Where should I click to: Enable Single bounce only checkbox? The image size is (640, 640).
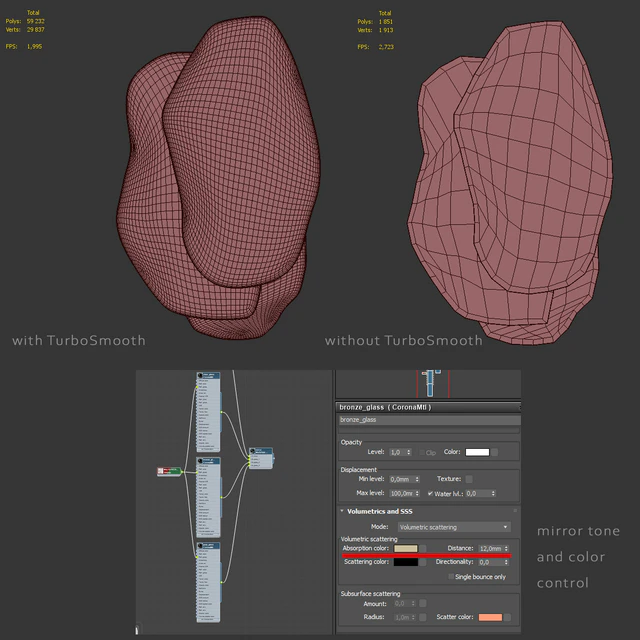pyautogui.click(x=451, y=576)
